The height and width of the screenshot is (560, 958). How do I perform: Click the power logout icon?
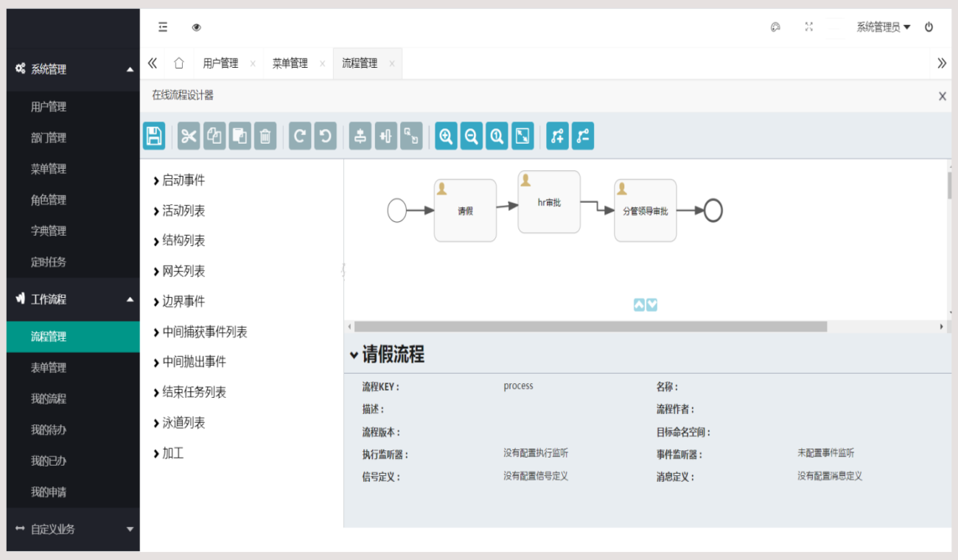pyautogui.click(x=929, y=27)
